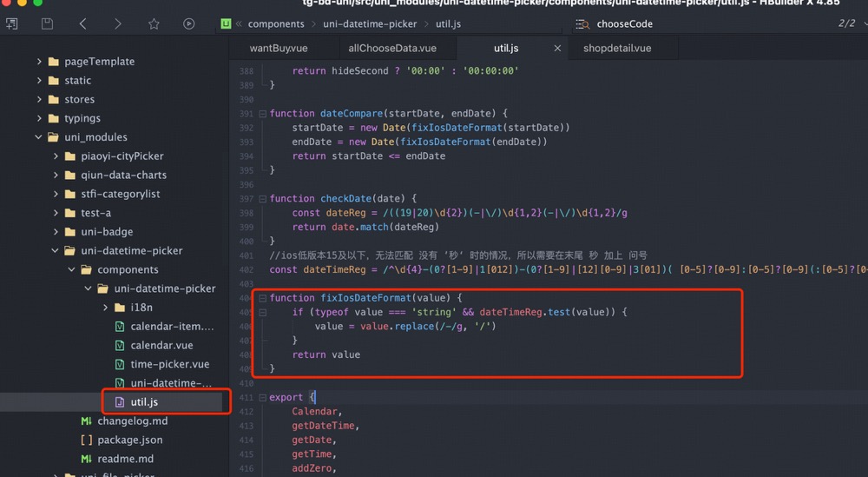Screen dimensions: 868x477
Task: Click the save file toolbar icon
Action: coord(47,24)
